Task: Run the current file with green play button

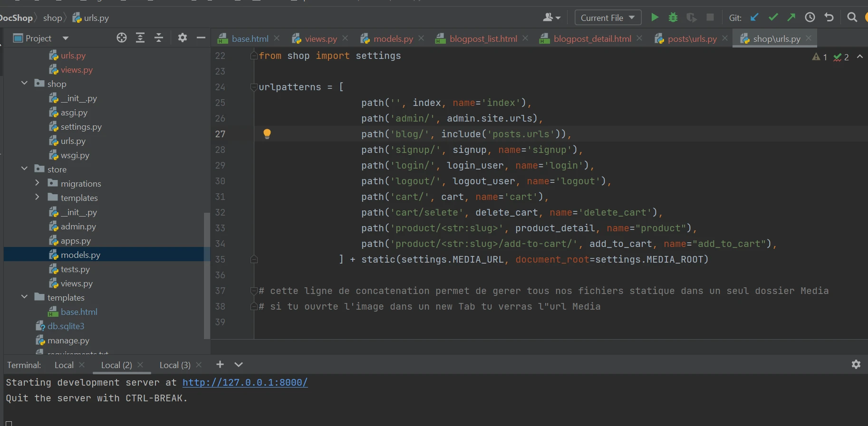Action: (655, 18)
